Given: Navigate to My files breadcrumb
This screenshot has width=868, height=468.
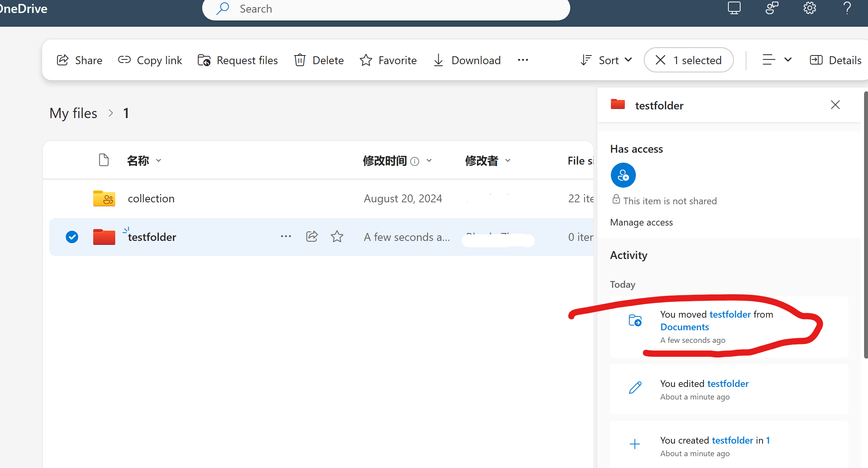Looking at the screenshot, I should 73,113.
